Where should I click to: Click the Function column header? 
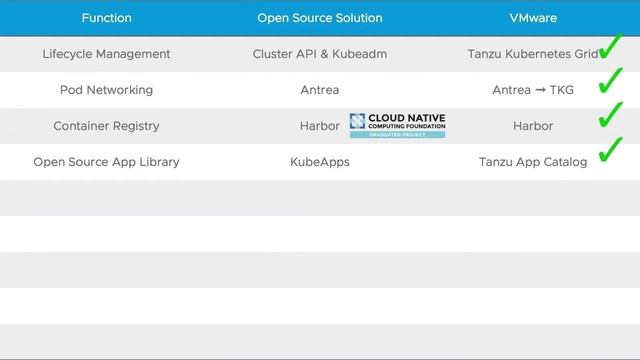click(107, 18)
